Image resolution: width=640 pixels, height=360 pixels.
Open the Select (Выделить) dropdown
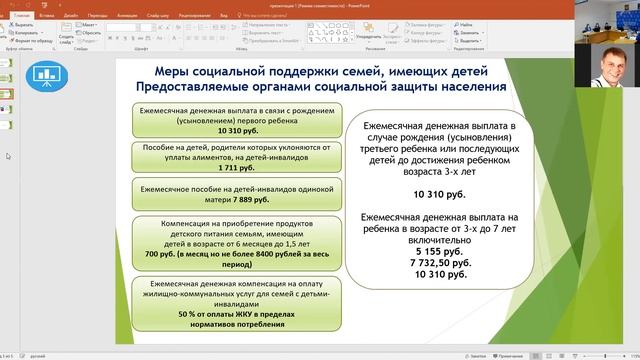pos(468,40)
